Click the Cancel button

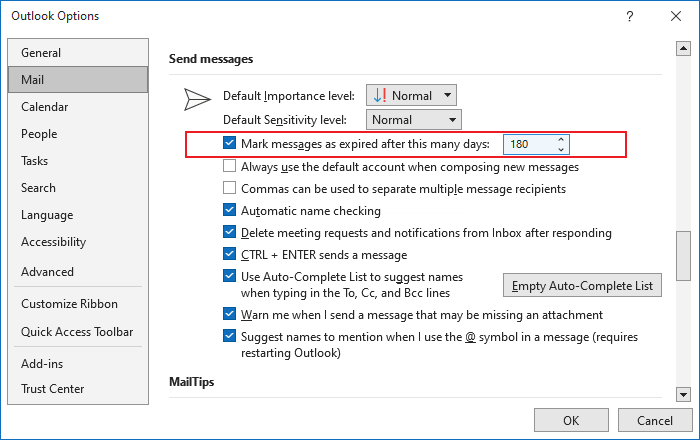(x=654, y=420)
